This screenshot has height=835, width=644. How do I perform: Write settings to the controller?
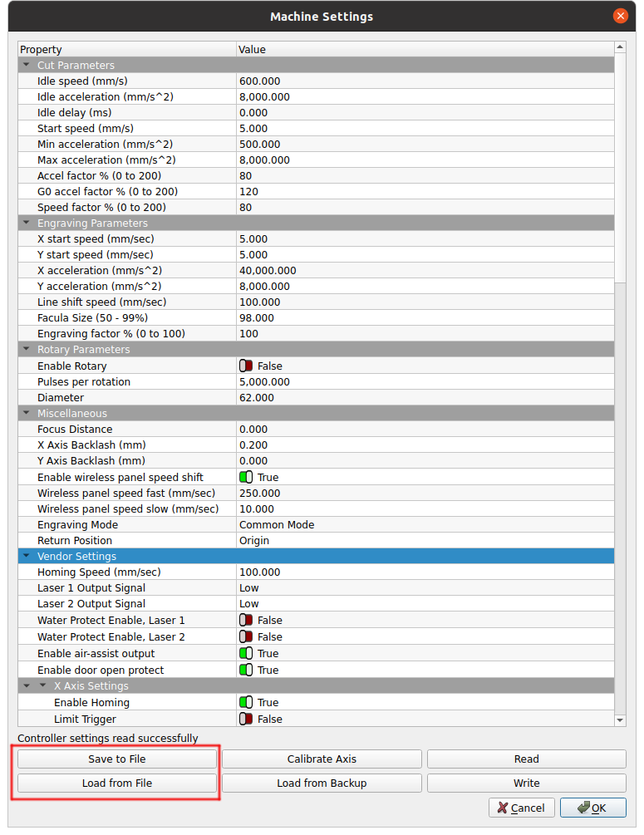(x=526, y=783)
